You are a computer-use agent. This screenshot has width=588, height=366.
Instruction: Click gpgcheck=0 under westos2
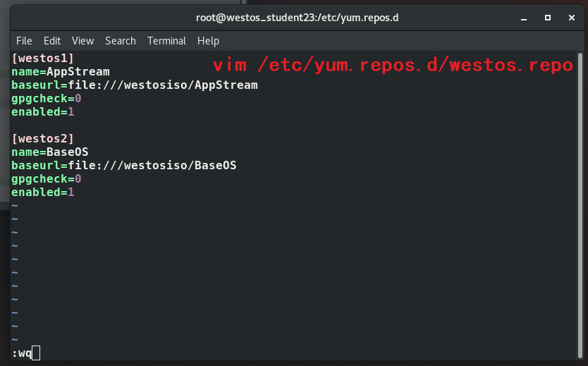coord(46,179)
